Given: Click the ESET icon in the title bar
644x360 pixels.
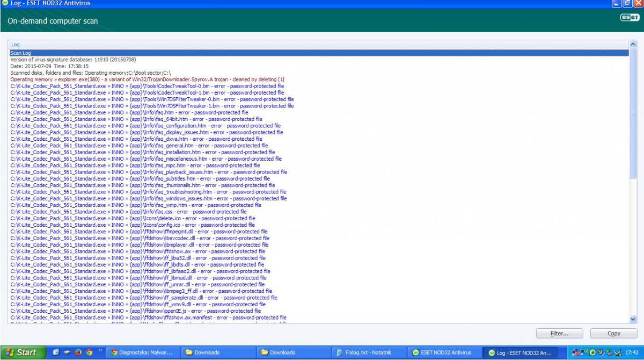Looking at the screenshot, I should point(4,3).
